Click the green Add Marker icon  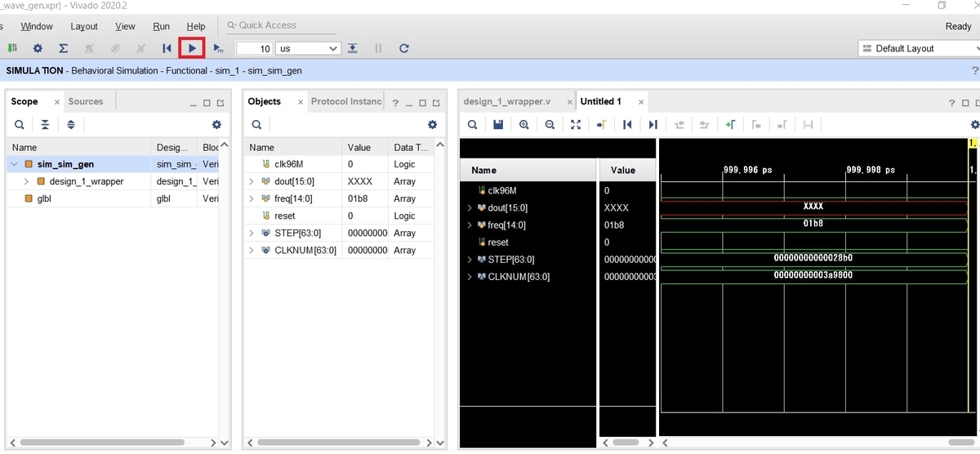click(x=730, y=125)
